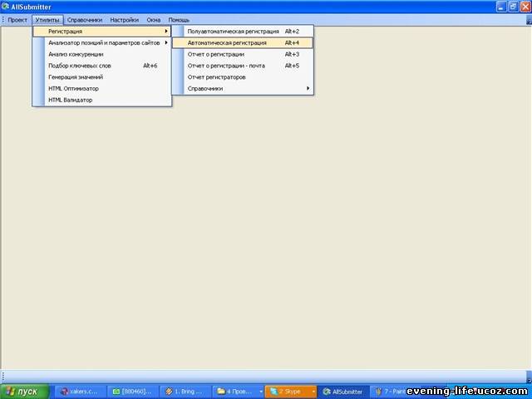532x399 pixels.
Task: Start Автоматическая регистрация
Action: [243, 42]
